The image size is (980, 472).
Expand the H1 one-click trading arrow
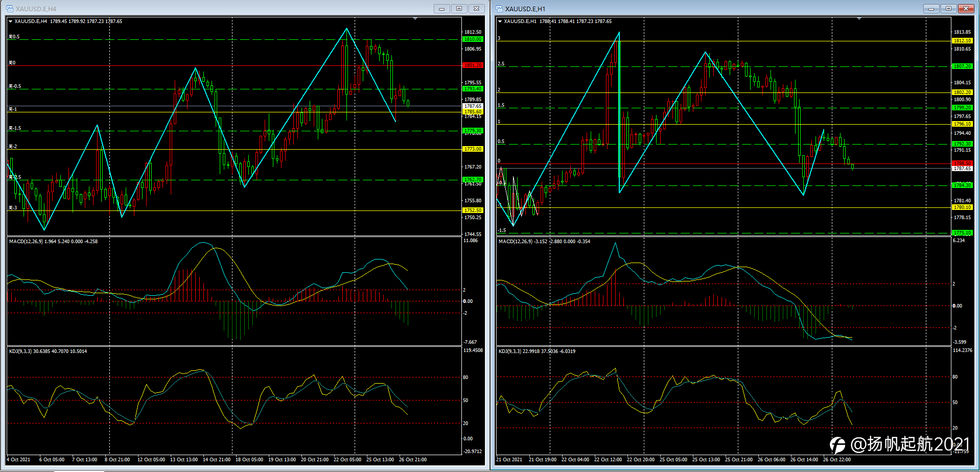[500, 21]
